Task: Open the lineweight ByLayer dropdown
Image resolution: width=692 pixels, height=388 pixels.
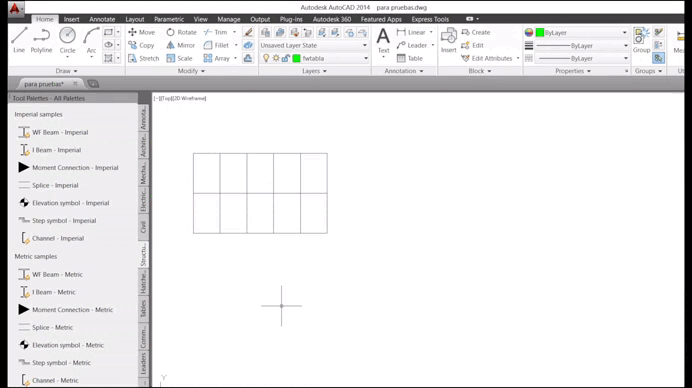Action: pyautogui.click(x=582, y=45)
